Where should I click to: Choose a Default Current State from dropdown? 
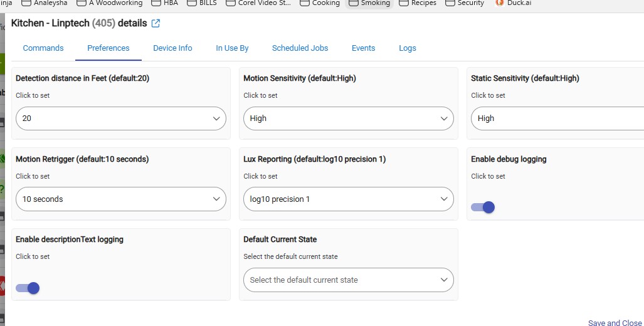pyautogui.click(x=348, y=280)
